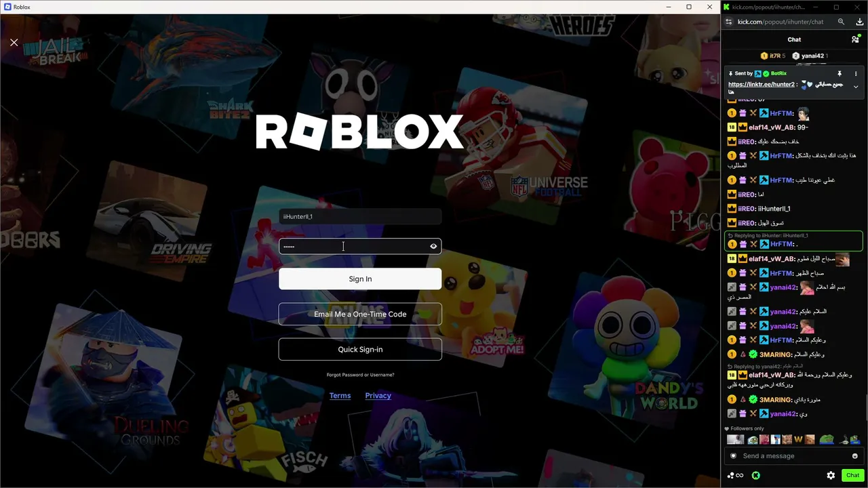Screen dimensions: 868x488
Task: Select gifter yanai42 in leaderboard
Action: click(x=810, y=56)
